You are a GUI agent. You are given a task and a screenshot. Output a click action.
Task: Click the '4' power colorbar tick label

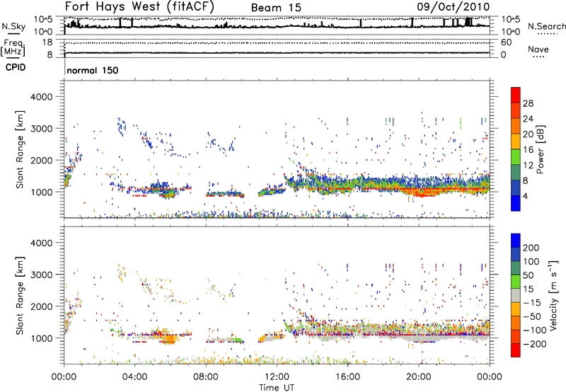(526, 196)
